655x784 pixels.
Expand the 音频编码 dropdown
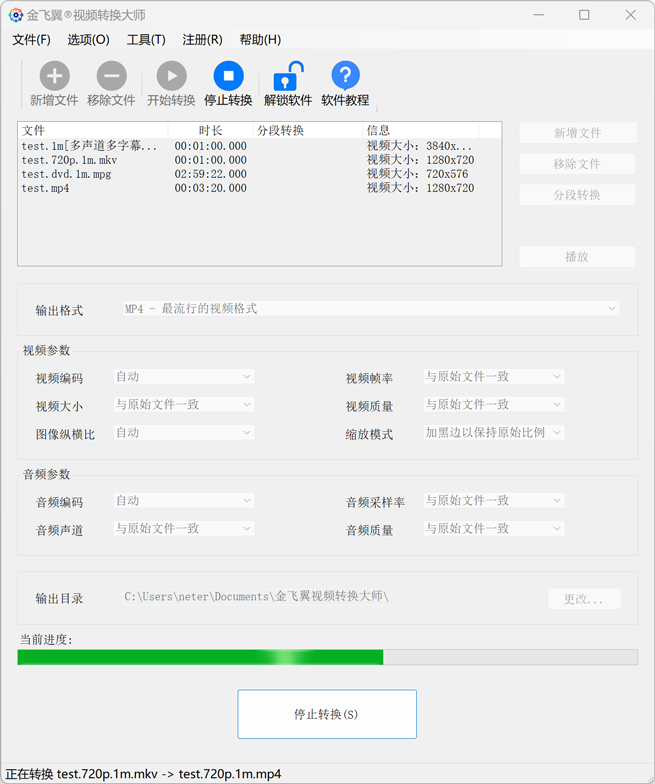click(184, 500)
